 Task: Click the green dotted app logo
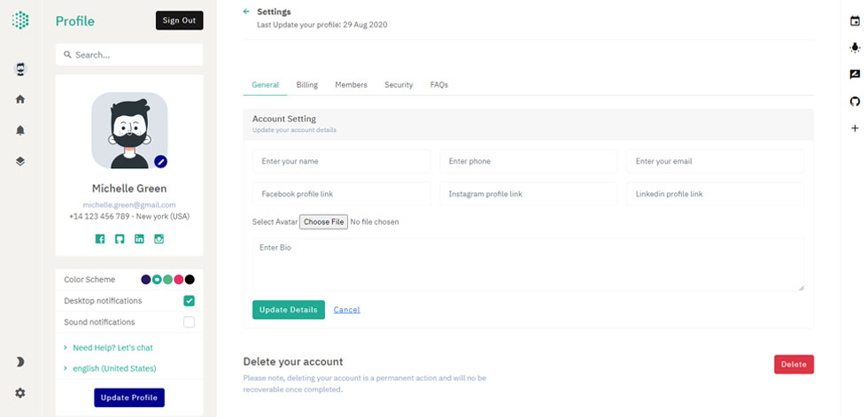[20, 19]
